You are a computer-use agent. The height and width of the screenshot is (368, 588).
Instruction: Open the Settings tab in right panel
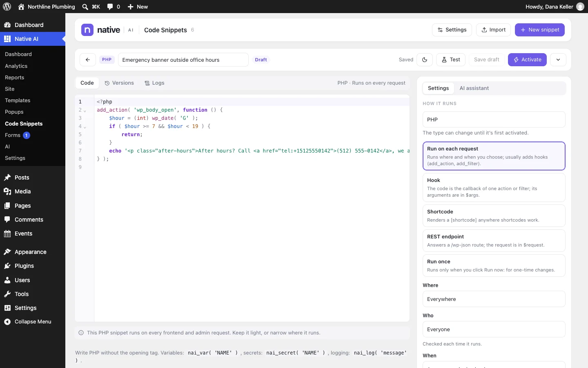click(x=438, y=88)
